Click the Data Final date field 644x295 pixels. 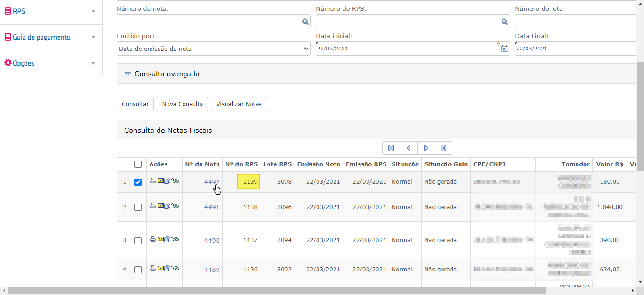576,49
